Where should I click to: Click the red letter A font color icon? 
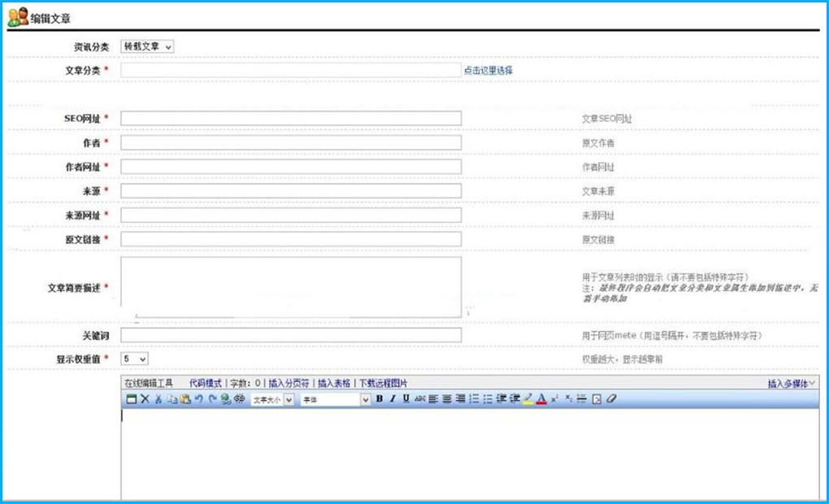(x=541, y=399)
